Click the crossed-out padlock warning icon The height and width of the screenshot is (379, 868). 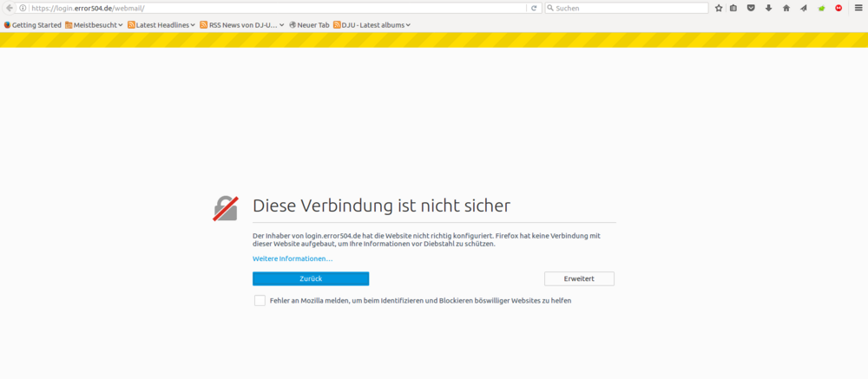(226, 208)
